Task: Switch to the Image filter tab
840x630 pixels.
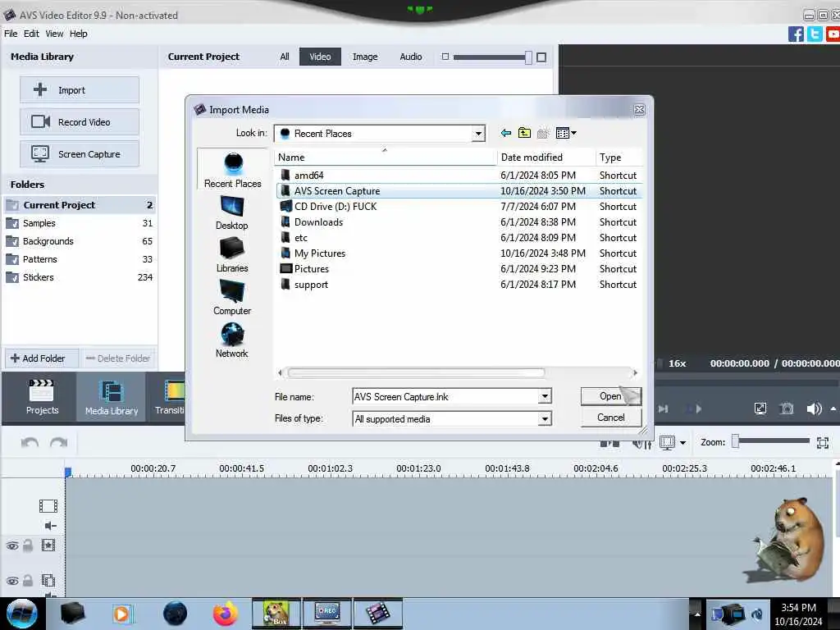Action: 365,57
